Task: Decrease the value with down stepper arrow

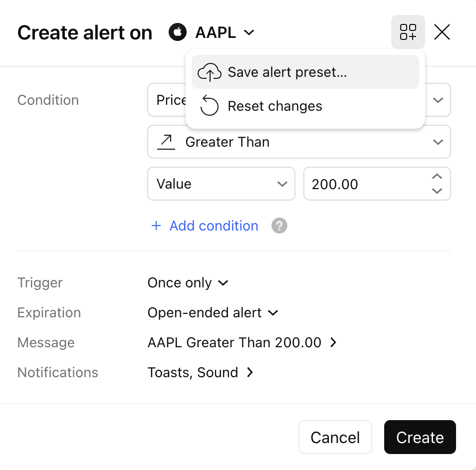Action: tap(437, 191)
